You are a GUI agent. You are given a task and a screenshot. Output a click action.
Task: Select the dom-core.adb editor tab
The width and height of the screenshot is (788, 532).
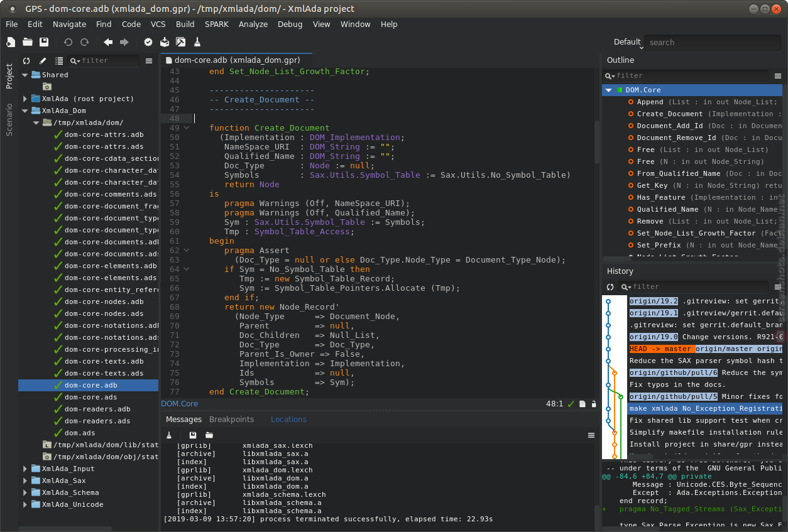pyautogui.click(x=237, y=60)
